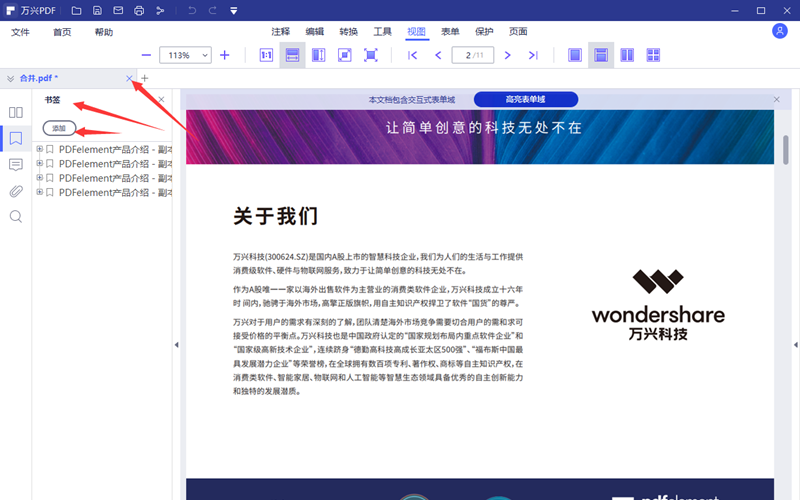Go to the last page using the toolbar arrow

(533, 55)
